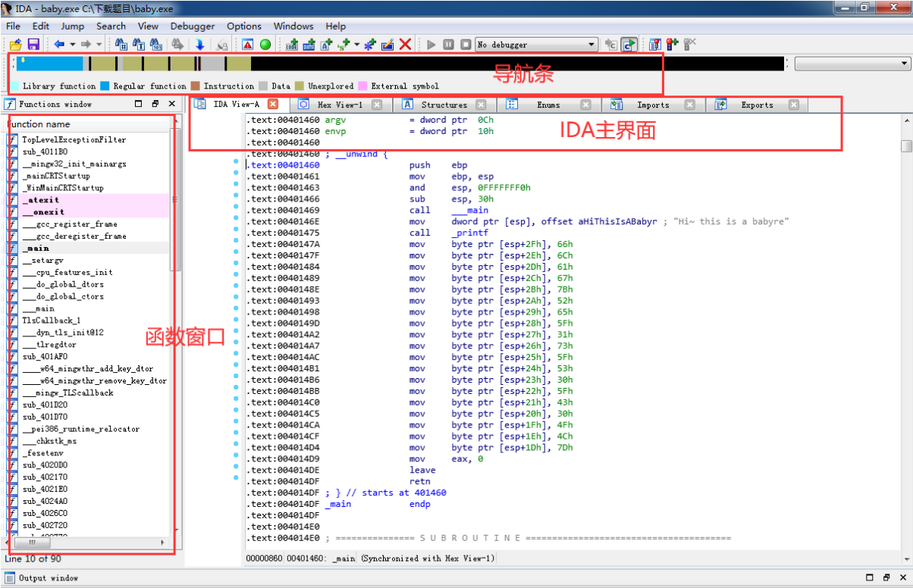Click the convert to data icon
The width and height of the screenshot is (913, 588).
(x=309, y=45)
